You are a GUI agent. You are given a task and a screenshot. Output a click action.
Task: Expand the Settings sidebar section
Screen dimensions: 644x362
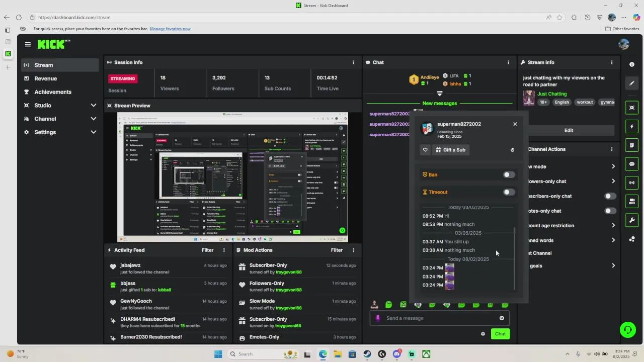(93, 132)
